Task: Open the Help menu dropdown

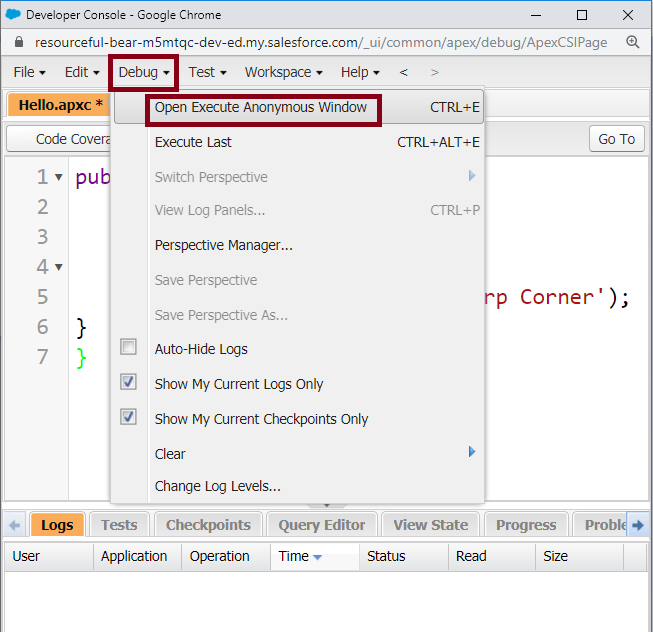Action: pos(360,72)
